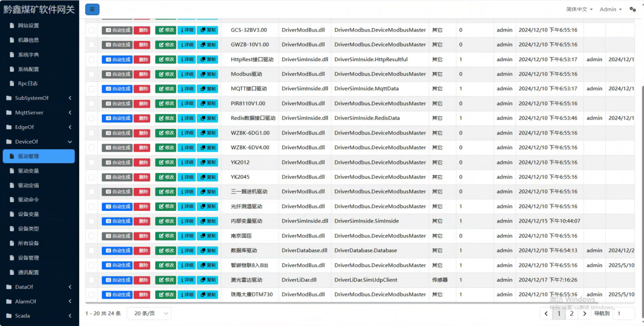Click the folder icon next to Scada

[x=9, y=316]
